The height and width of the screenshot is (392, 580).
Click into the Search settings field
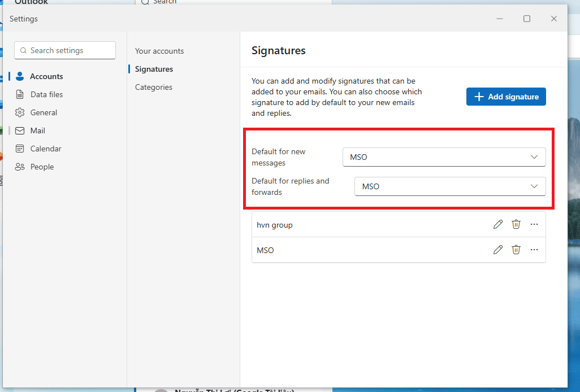pos(65,50)
